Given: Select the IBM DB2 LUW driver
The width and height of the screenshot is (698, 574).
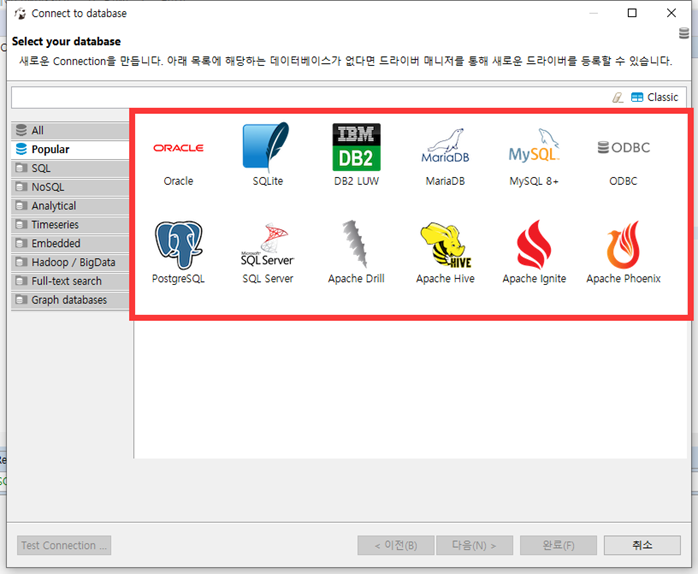Looking at the screenshot, I should [357, 147].
